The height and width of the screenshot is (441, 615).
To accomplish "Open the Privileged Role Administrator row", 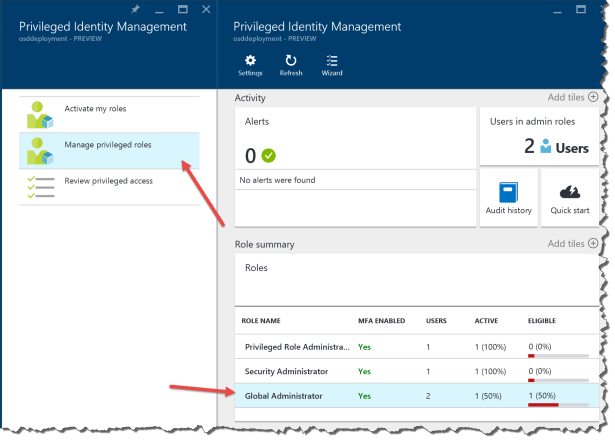I will tap(297, 346).
